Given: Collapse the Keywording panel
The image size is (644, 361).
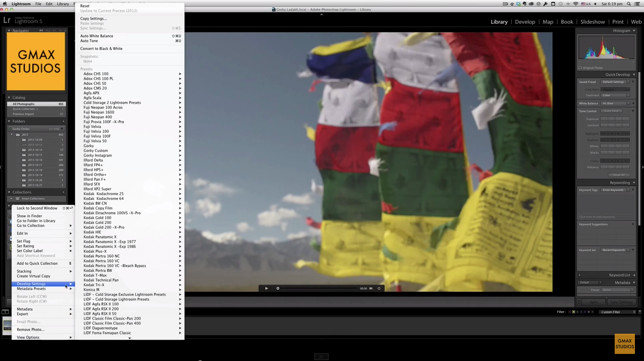Looking at the screenshot, I should [x=634, y=183].
